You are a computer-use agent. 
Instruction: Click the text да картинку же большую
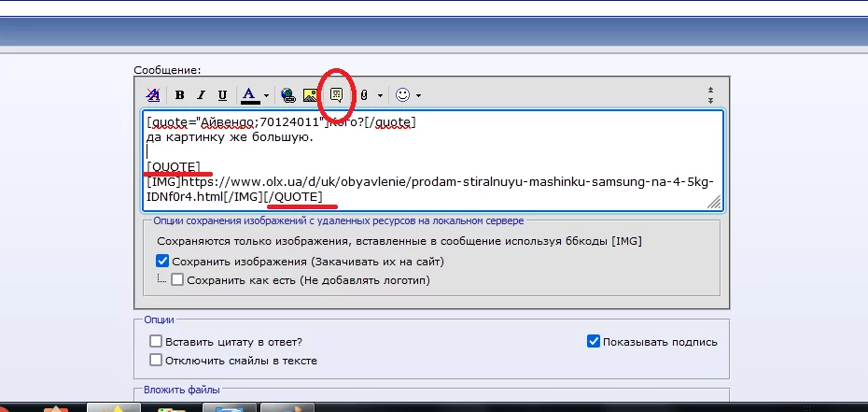pyautogui.click(x=231, y=137)
